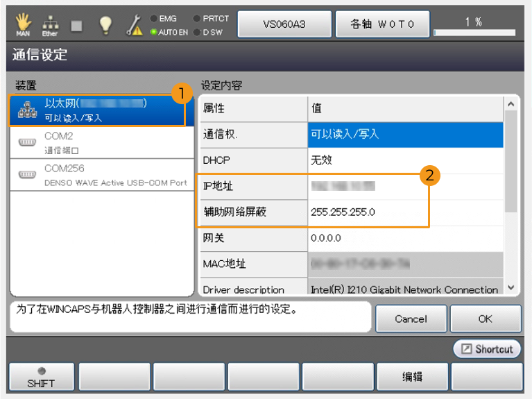Select the COM256 DENSO WAVE USB-COM Port
Viewport: 532px width, 399px height.
pos(102,175)
